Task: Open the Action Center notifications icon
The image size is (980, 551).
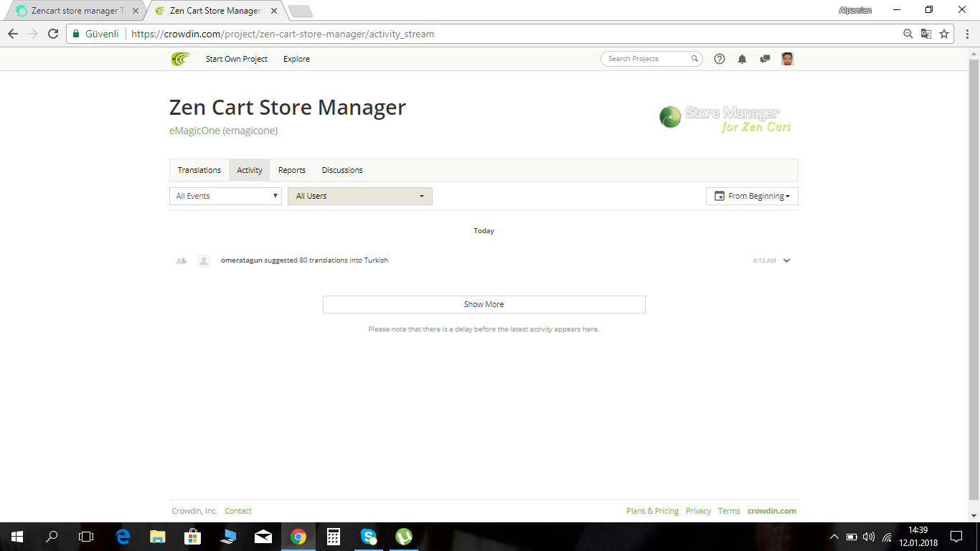Action: coord(956,537)
